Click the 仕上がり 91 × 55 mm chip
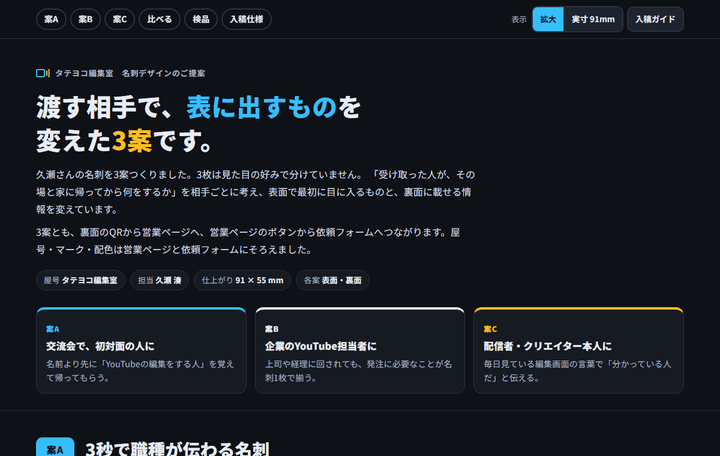 tap(242, 280)
